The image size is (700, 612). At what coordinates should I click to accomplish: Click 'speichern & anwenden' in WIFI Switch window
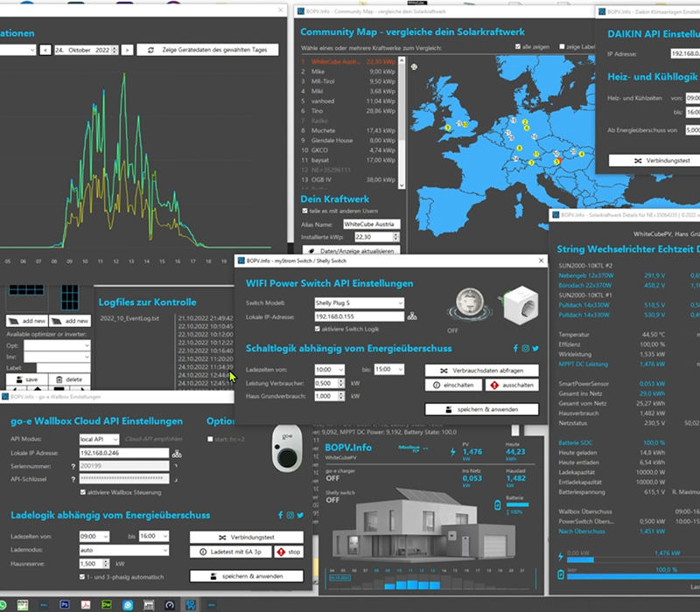[x=481, y=409]
